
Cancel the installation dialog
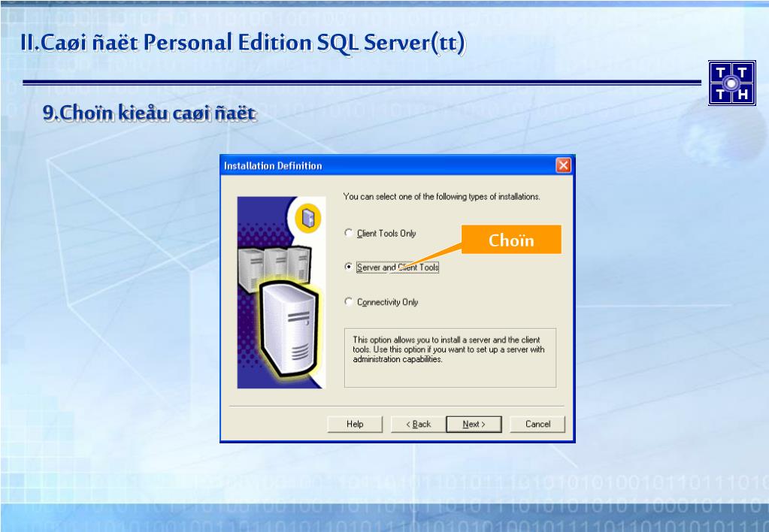coord(537,424)
